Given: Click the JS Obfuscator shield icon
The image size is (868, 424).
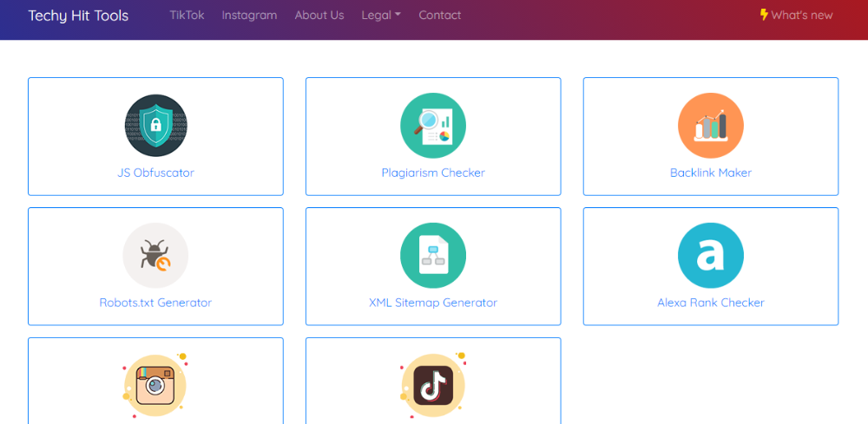Looking at the screenshot, I should pos(155,126).
